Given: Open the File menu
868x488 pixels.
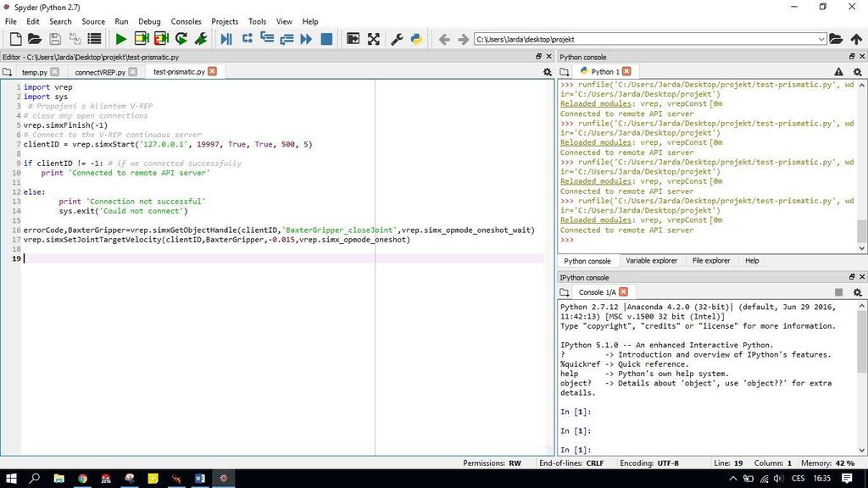Looking at the screenshot, I should (x=10, y=21).
